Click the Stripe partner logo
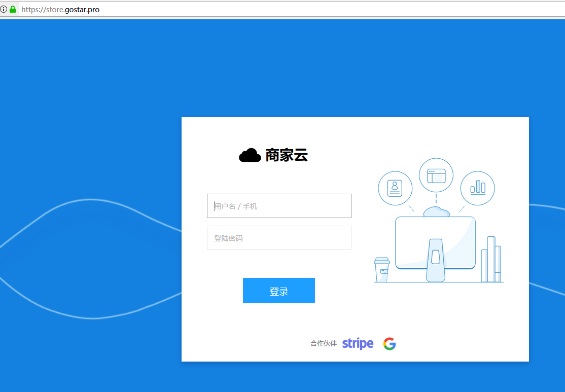 (358, 343)
